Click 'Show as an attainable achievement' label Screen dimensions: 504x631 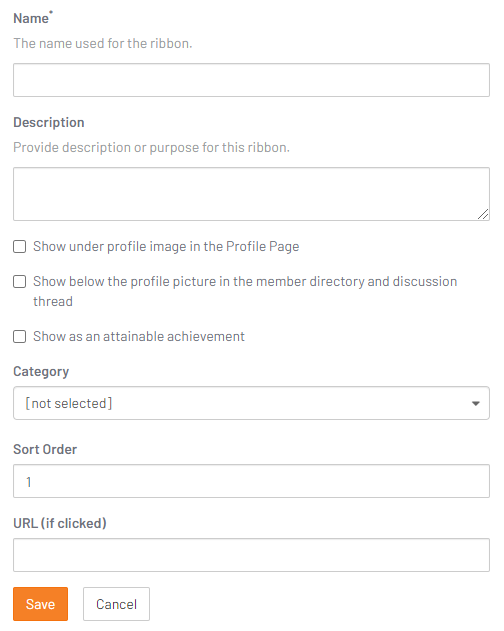pyautogui.click(x=138, y=336)
